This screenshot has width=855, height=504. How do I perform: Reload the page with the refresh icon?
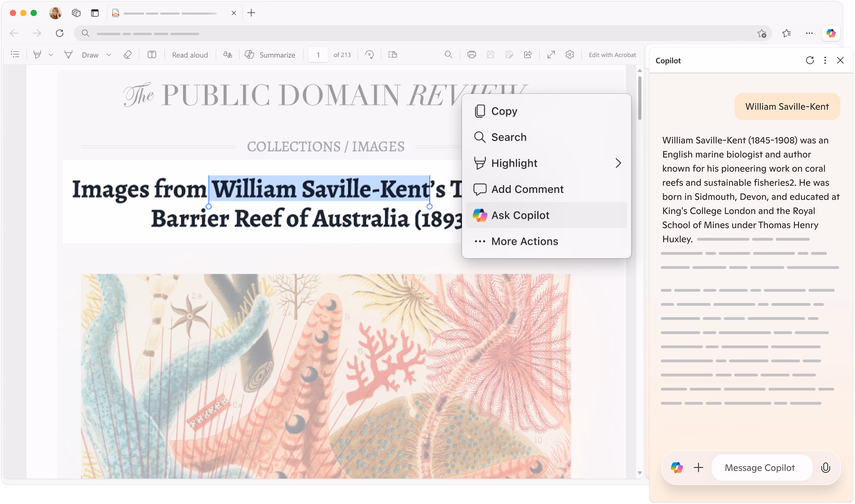point(60,33)
